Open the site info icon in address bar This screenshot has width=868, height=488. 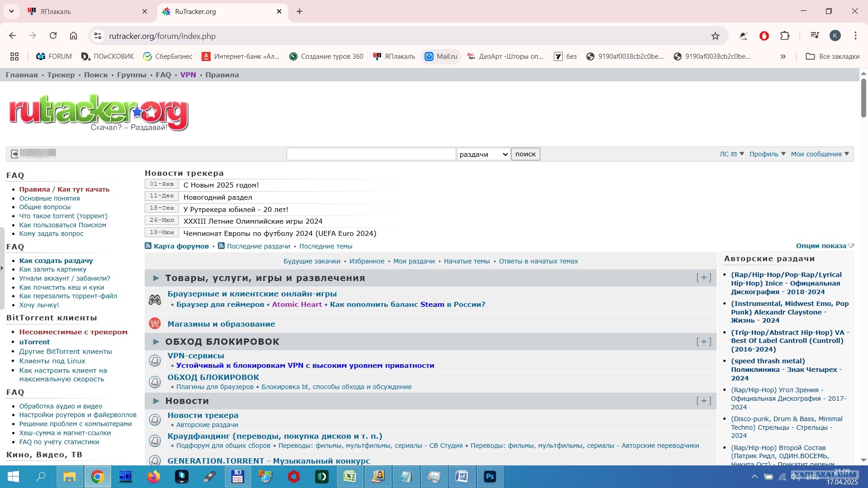pos(97,36)
